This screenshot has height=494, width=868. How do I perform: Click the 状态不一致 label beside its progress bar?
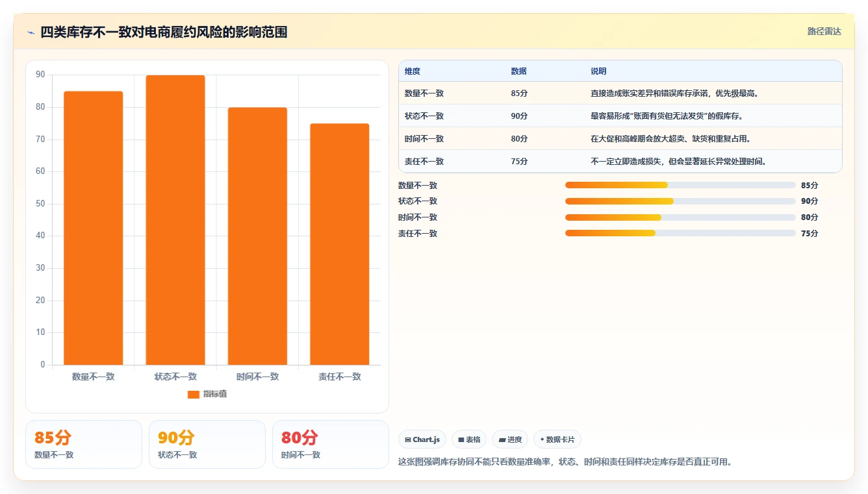418,201
